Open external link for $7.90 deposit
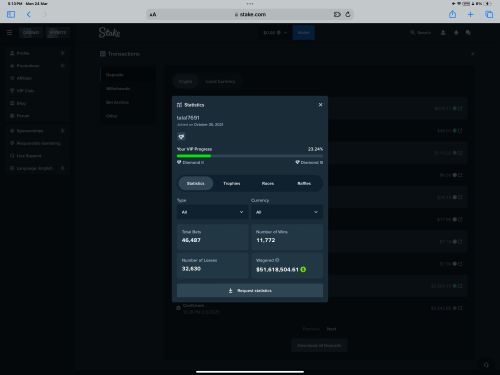Screen dimensions: 500x375 point(460,264)
